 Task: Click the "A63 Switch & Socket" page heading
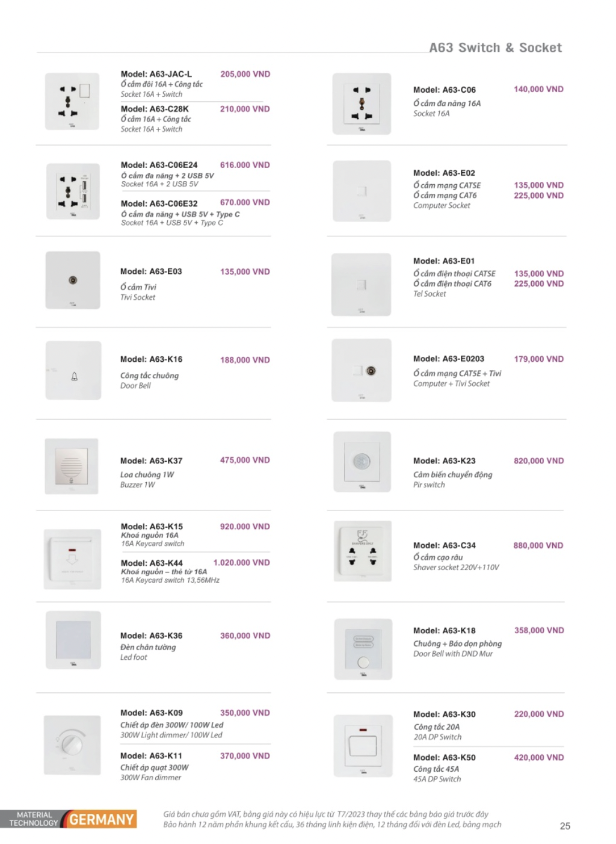point(495,48)
